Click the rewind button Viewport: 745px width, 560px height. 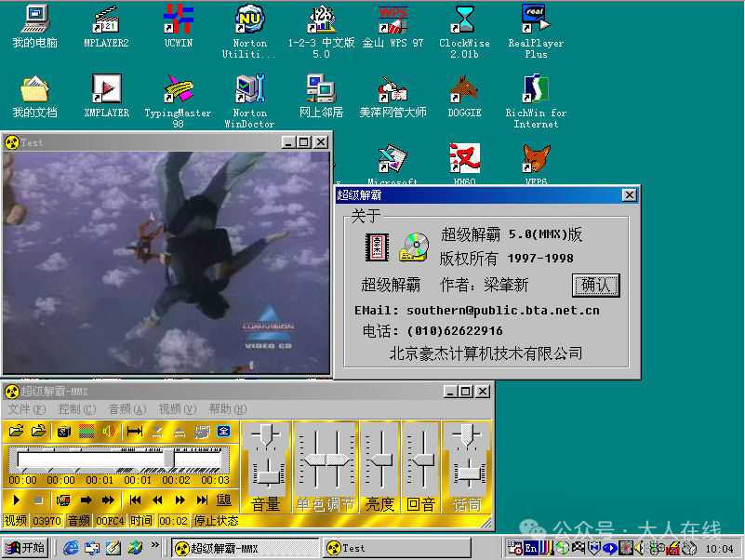coord(157,500)
